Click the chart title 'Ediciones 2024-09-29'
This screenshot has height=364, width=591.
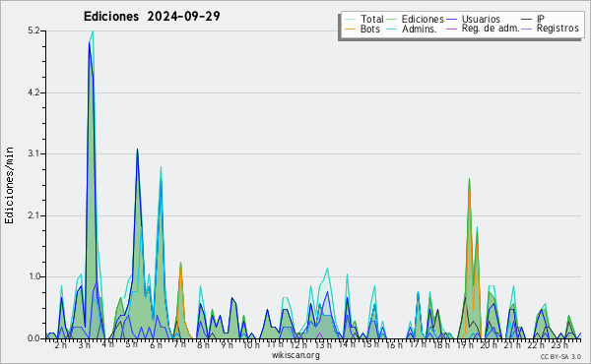point(152,17)
